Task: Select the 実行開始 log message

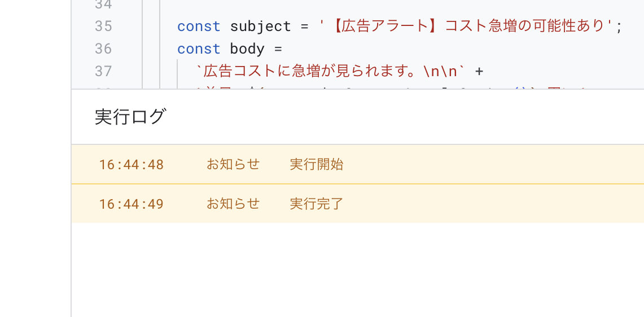Action: coord(317,164)
